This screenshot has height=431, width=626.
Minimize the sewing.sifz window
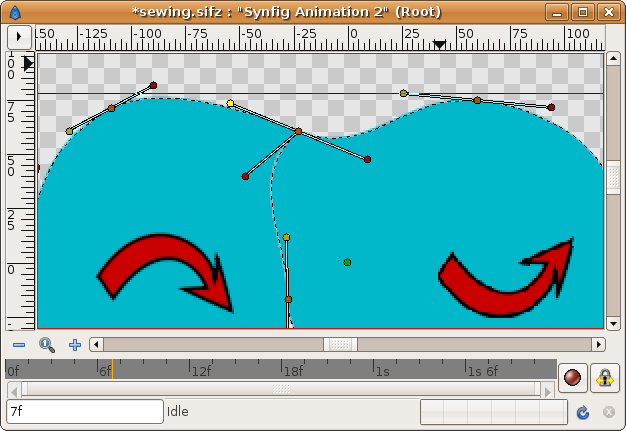click(x=557, y=12)
